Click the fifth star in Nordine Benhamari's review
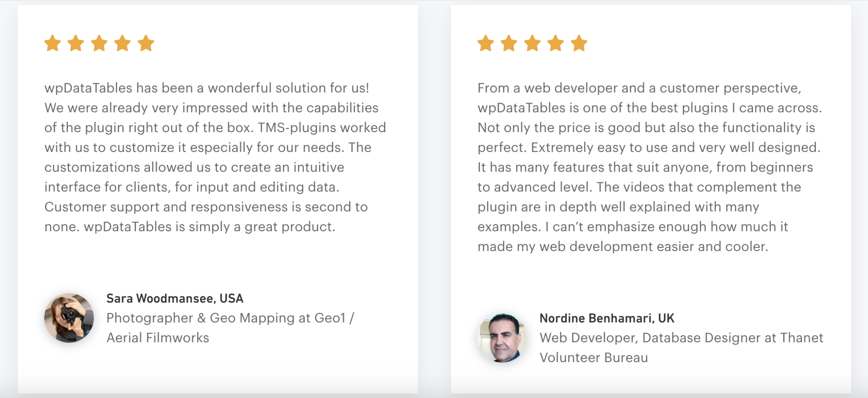Image resolution: width=868 pixels, height=398 pixels. (579, 43)
